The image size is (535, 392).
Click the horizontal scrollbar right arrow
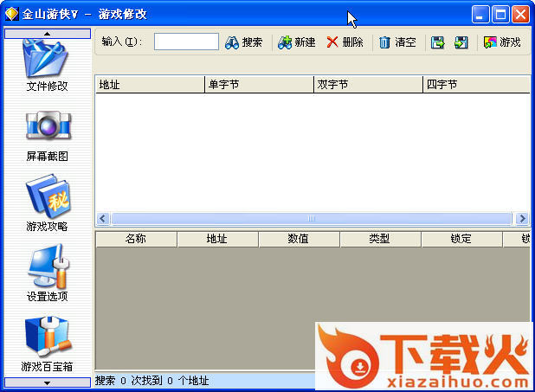click(522, 218)
